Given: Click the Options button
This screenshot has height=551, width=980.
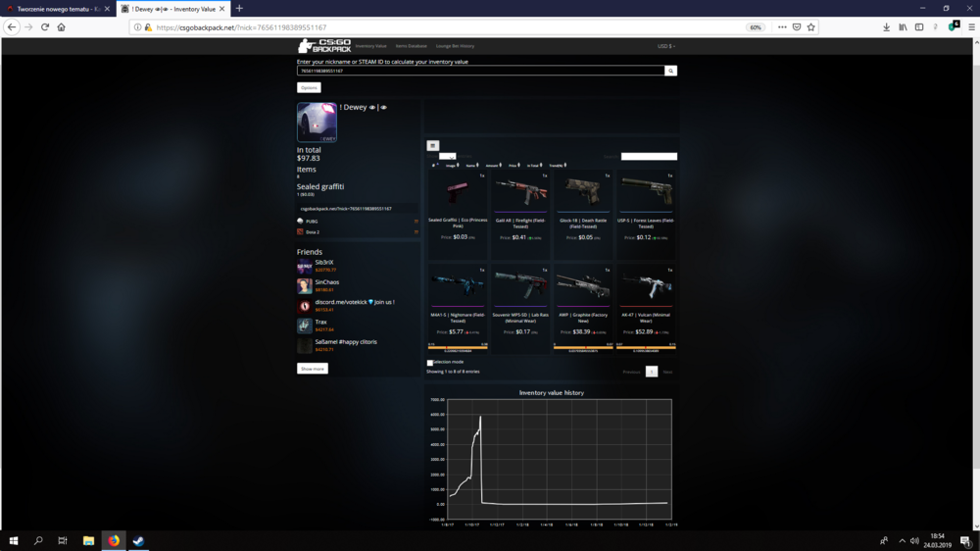Looking at the screenshot, I should [309, 87].
